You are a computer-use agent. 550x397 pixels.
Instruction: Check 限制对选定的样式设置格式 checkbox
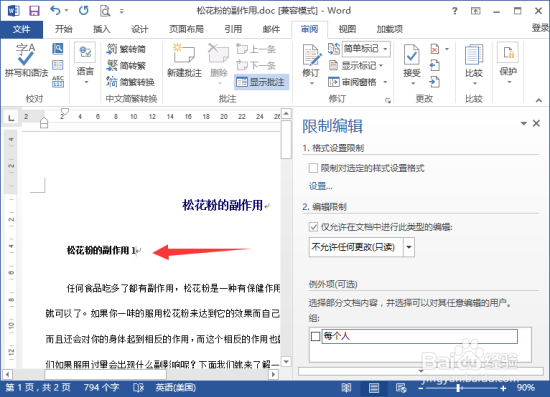point(313,168)
